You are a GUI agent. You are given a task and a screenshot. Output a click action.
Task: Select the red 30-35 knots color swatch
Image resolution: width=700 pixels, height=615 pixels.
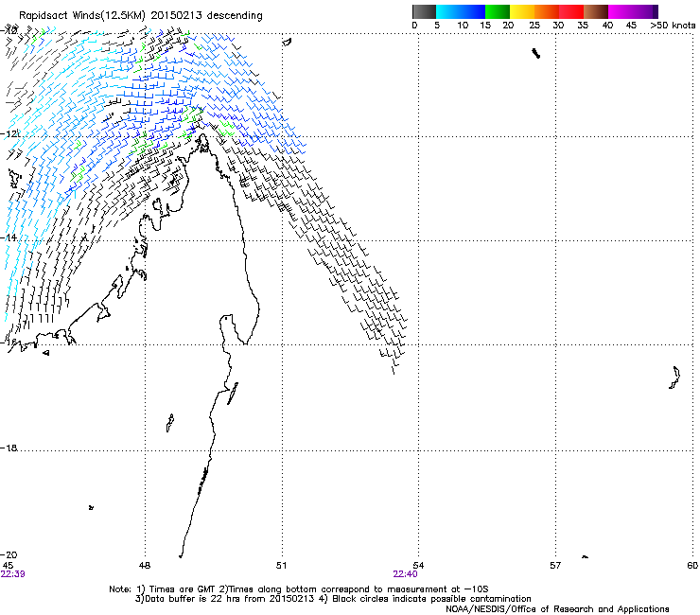click(571, 11)
